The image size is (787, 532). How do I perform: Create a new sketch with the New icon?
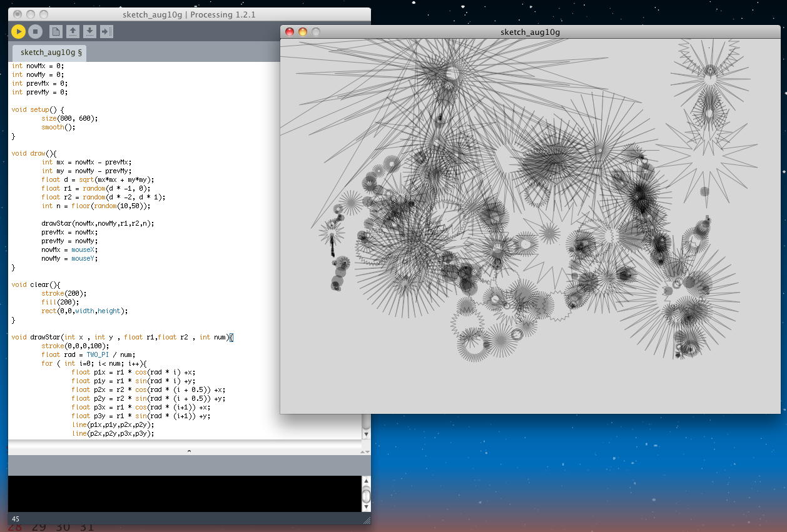point(56,31)
